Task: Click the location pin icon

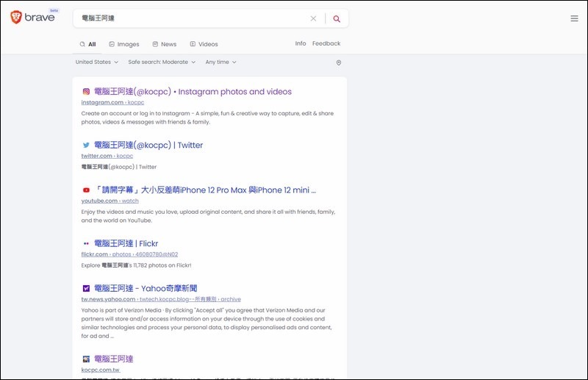Action: pyautogui.click(x=339, y=62)
